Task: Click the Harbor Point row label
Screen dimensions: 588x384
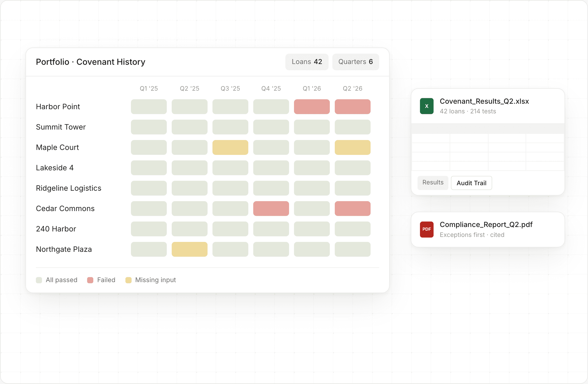Action: (x=58, y=107)
